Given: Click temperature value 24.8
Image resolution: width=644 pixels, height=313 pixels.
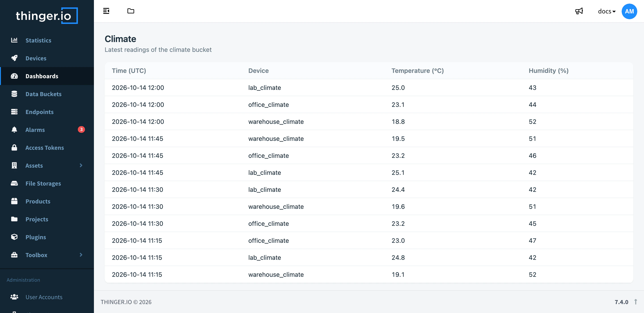Looking at the screenshot, I should (398, 258).
